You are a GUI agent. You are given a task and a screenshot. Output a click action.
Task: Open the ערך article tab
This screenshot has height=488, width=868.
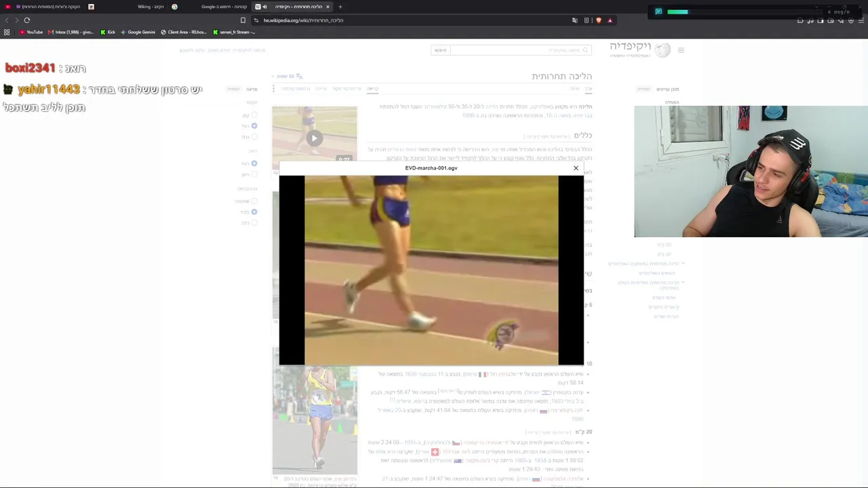(x=589, y=89)
